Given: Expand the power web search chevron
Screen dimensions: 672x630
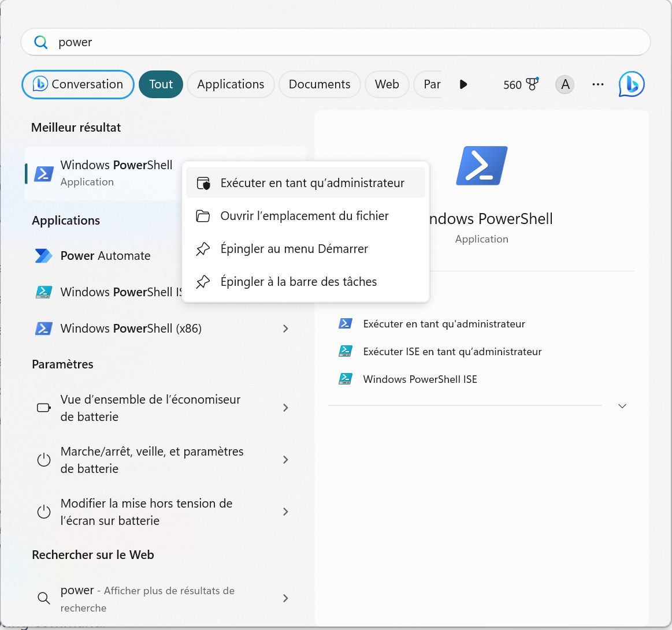Looking at the screenshot, I should (x=285, y=598).
